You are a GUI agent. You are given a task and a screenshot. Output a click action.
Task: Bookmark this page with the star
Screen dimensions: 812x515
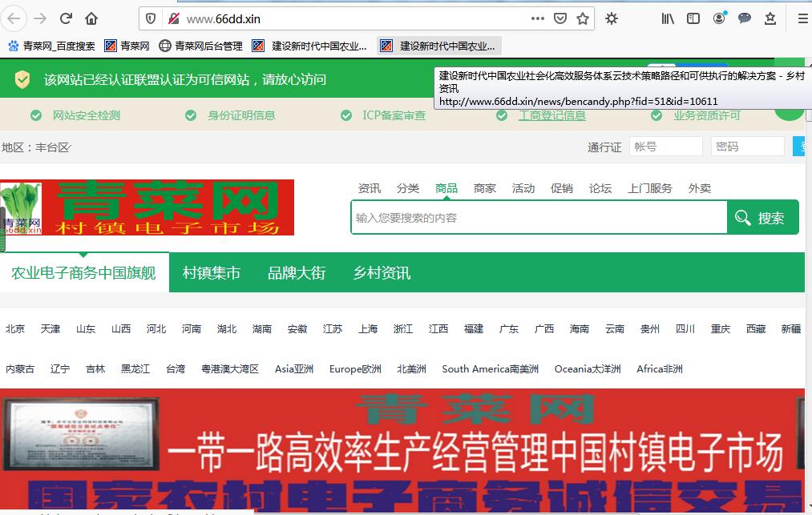(x=583, y=18)
